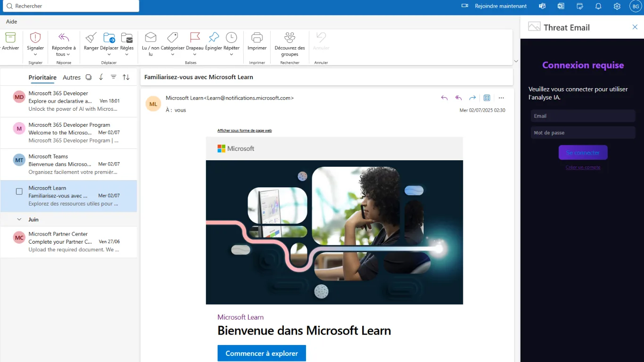The width and height of the screenshot is (644, 362).
Task: Click the Mot de passe field
Action: pyautogui.click(x=583, y=133)
